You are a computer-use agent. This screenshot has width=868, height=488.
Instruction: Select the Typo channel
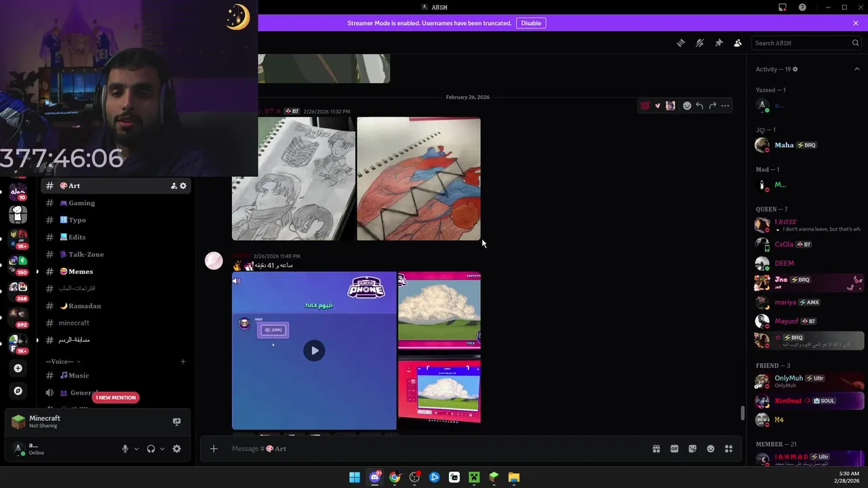(115, 220)
